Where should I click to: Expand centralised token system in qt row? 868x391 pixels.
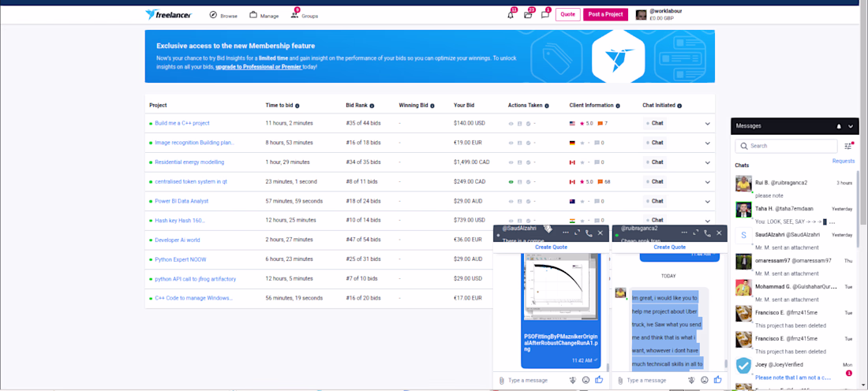(708, 181)
